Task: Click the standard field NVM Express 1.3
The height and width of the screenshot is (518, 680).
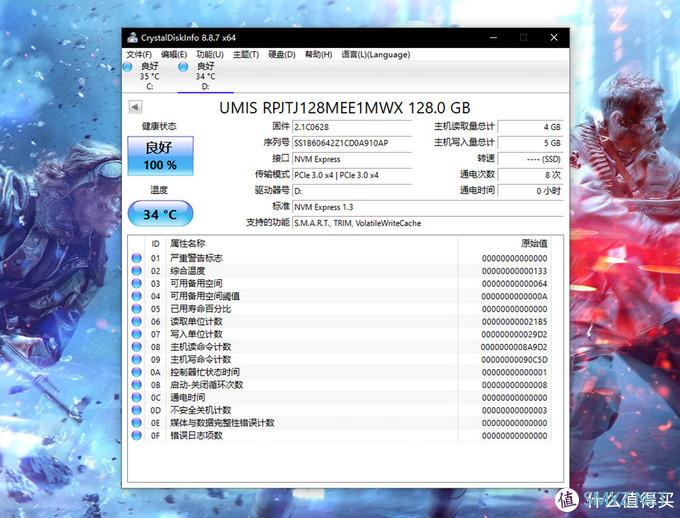Action: pos(428,207)
